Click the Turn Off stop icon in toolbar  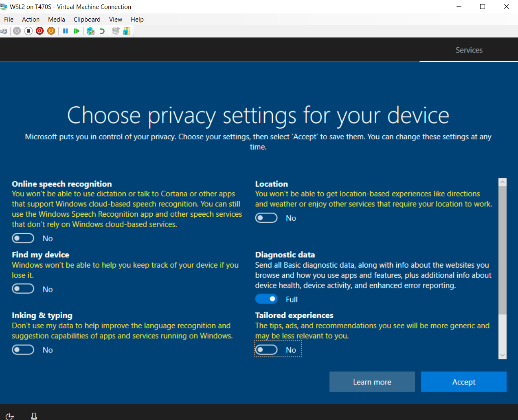tap(29, 31)
